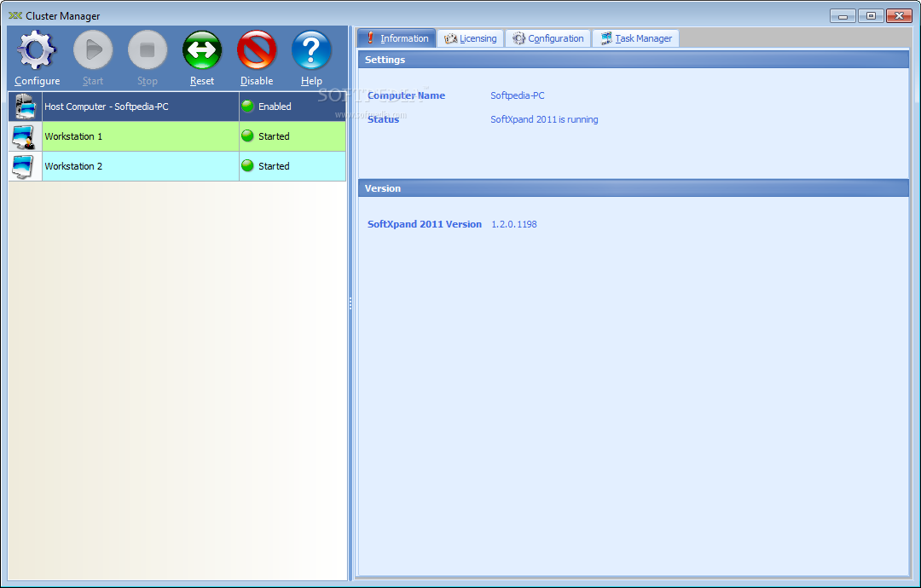This screenshot has width=921, height=588.
Task: Select the Workstation 1 row
Action: point(177,136)
